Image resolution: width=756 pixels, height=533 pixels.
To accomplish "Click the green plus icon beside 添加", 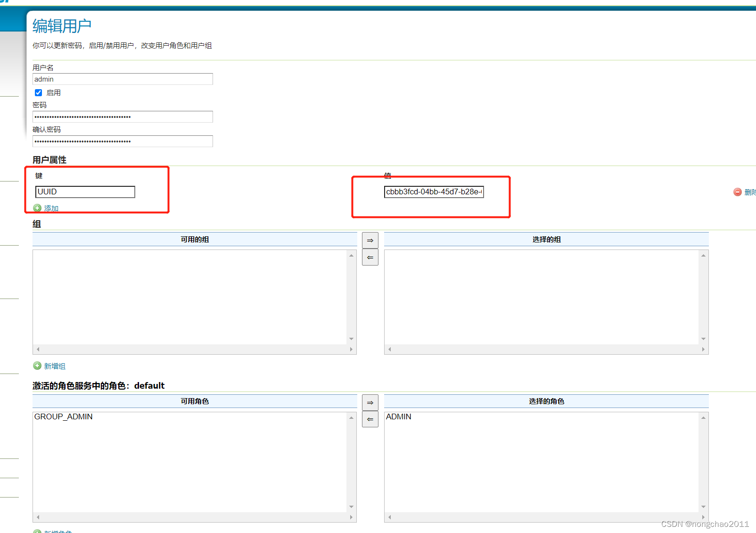I will 38,208.
